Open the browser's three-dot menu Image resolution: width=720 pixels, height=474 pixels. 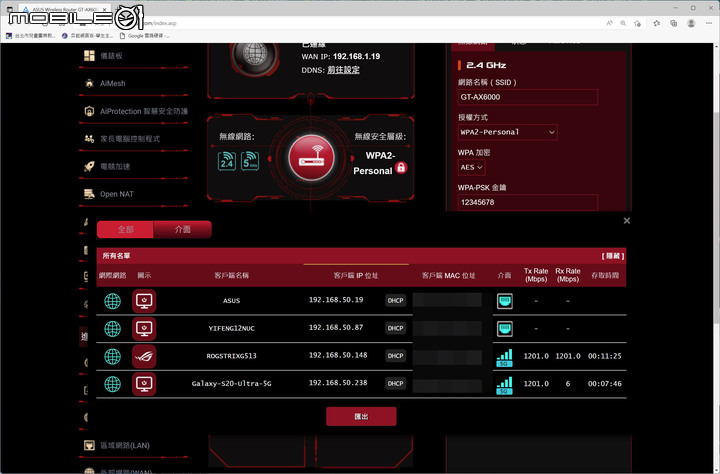709,23
